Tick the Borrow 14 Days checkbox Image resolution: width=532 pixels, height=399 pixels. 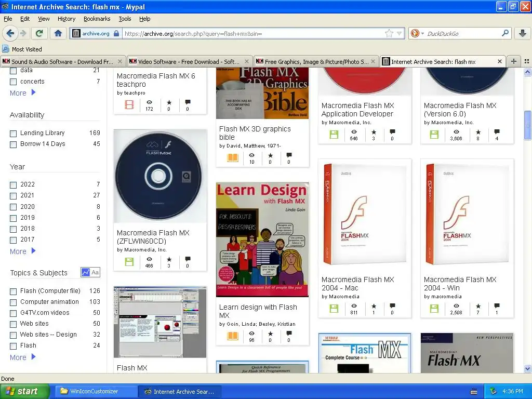click(x=13, y=144)
